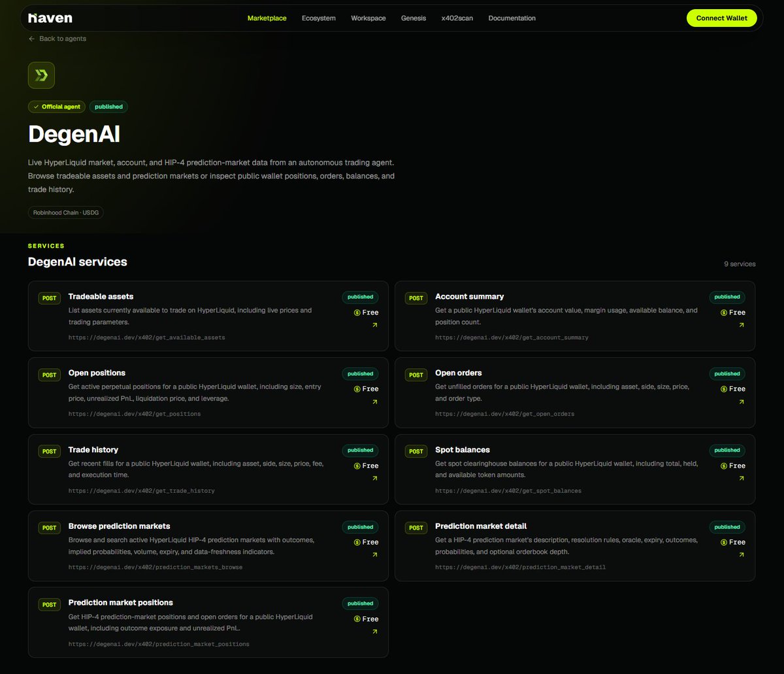Click POST badge on Open positions card
The image size is (784, 674).
[x=50, y=375]
